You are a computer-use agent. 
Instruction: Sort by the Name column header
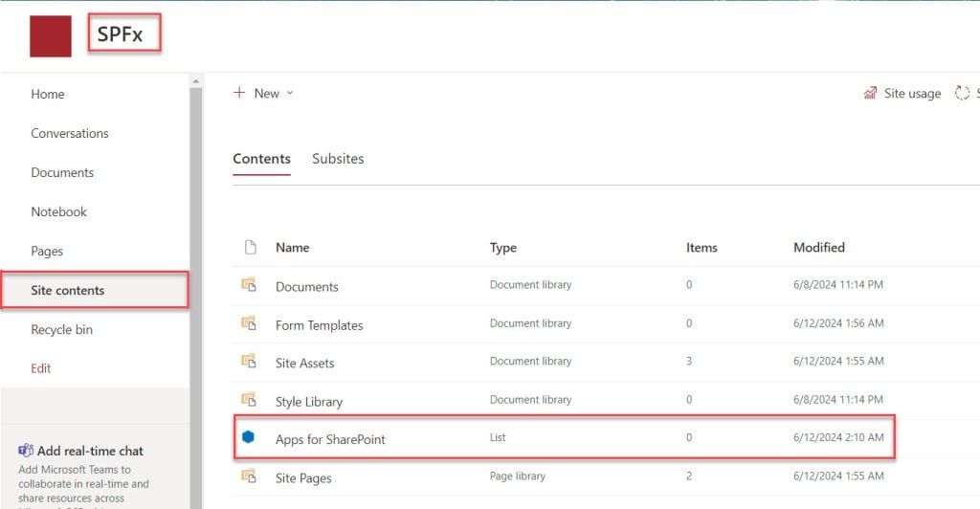pyautogui.click(x=293, y=247)
